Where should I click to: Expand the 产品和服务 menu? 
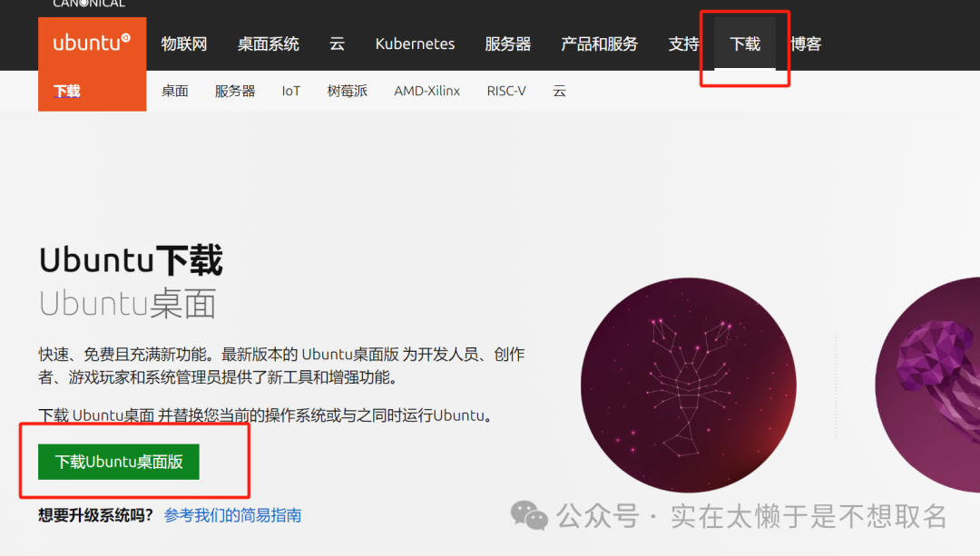pos(599,44)
